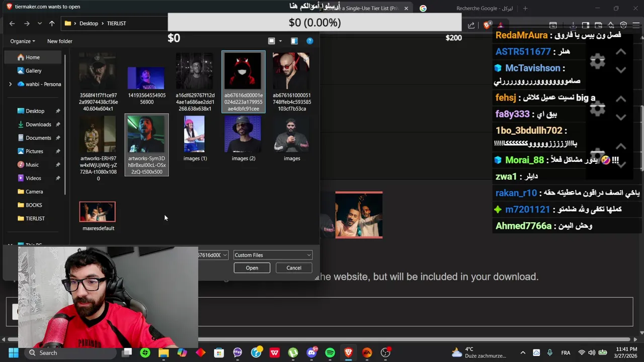The image size is (644, 362).
Task: Click TIERLIST in the address path
Action: pyautogui.click(x=116, y=23)
